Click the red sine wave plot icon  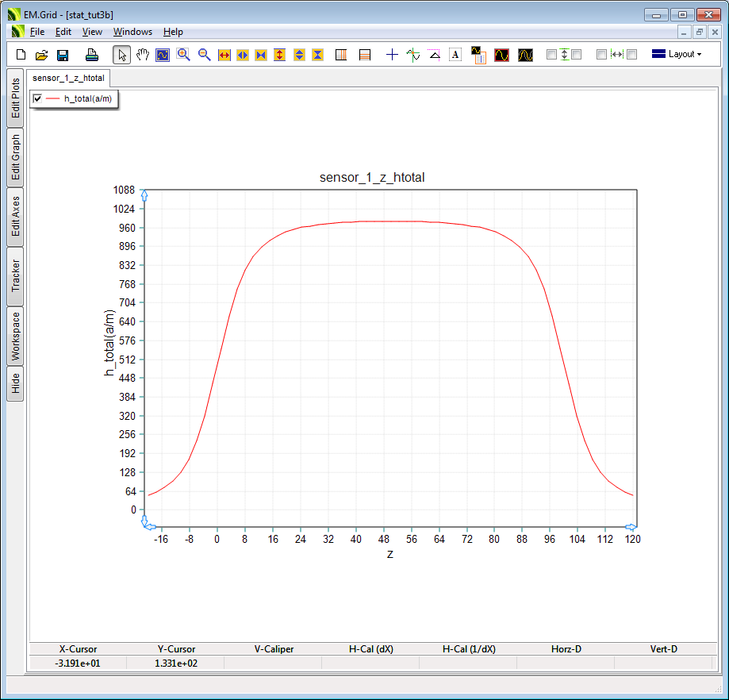[x=501, y=55]
